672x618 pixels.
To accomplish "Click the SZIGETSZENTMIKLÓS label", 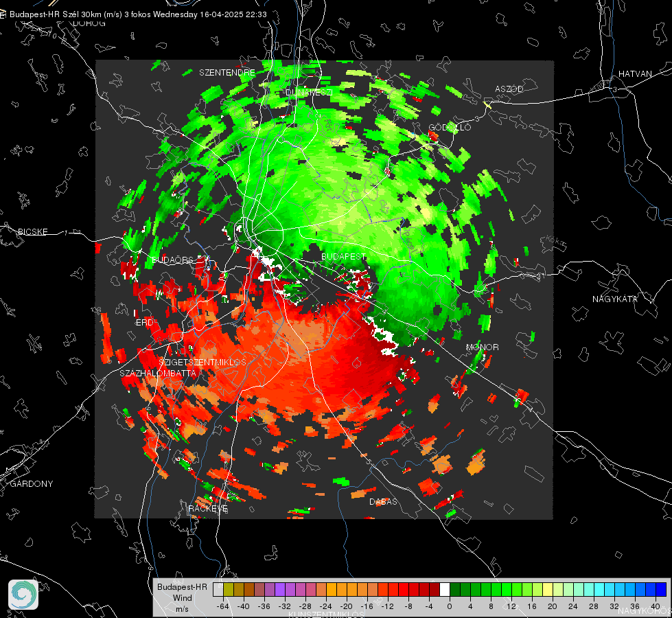I will pyautogui.click(x=202, y=362).
